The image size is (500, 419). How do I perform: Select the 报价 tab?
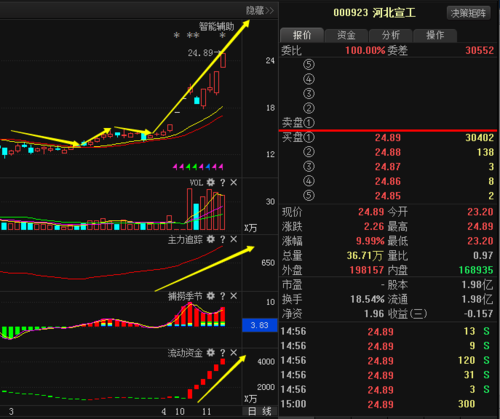[302, 35]
